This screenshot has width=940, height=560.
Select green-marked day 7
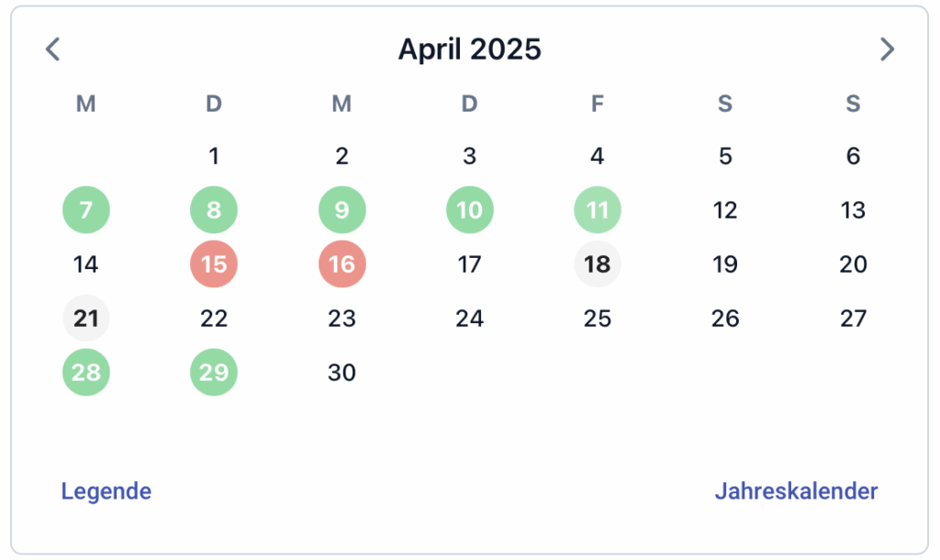86,210
